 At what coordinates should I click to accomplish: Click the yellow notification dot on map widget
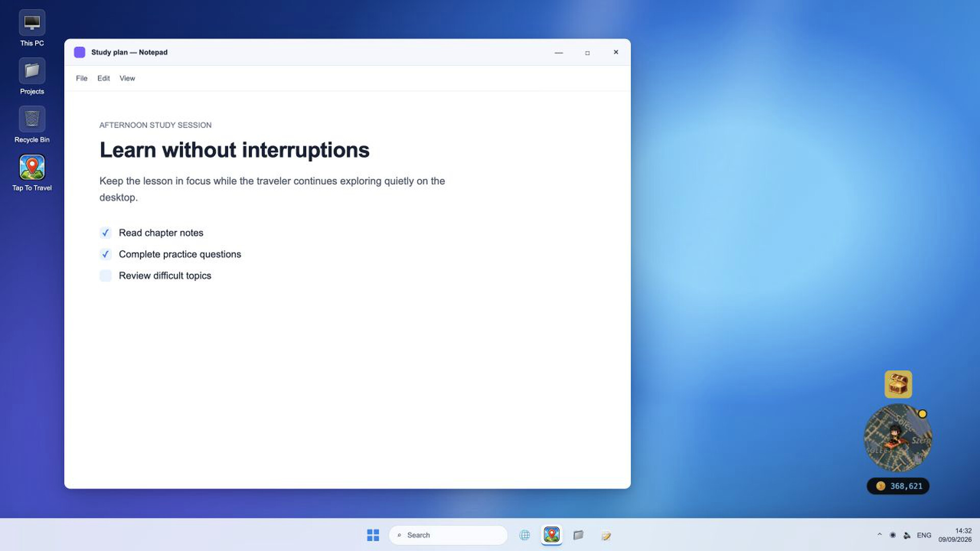(922, 414)
